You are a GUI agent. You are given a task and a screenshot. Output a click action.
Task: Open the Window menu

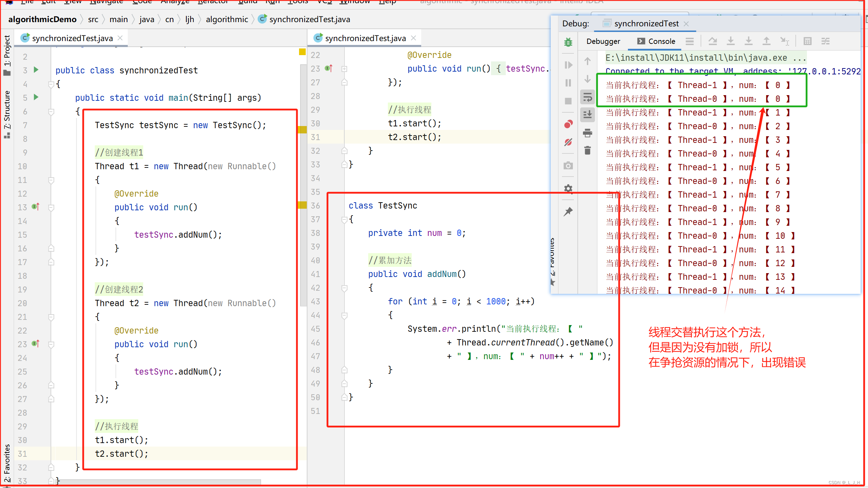coord(355,2)
